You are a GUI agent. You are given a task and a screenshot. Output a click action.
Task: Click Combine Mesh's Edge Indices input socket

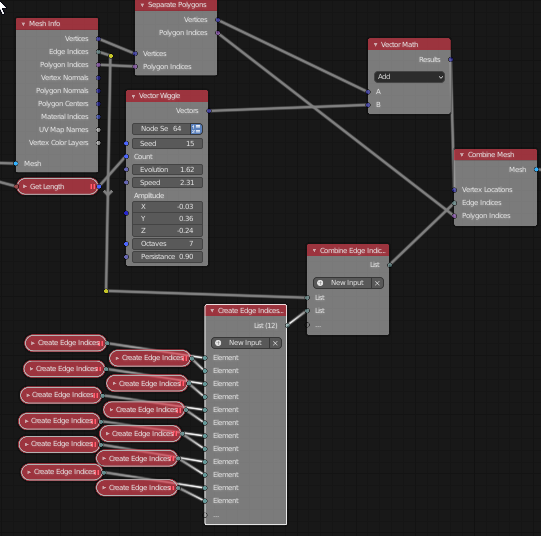pyautogui.click(x=454, y=203)
